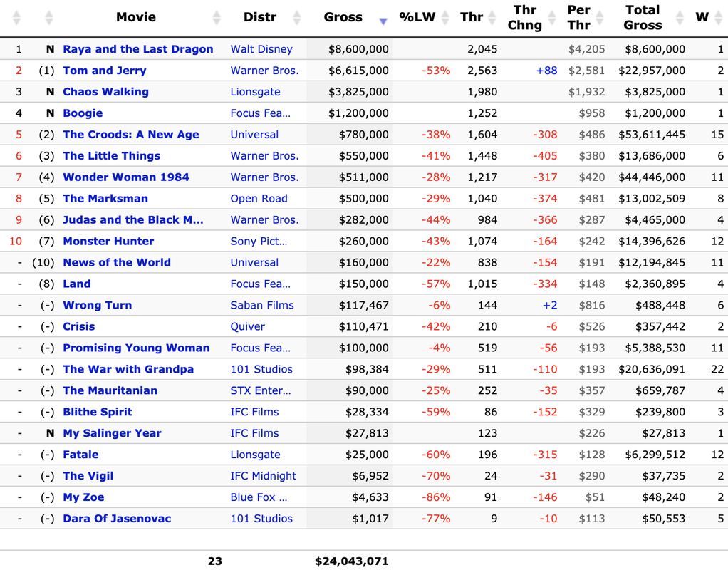The image size is (728, 570).
Task: Open the Tom and Jerry movie link
Action: pos(105,71)
